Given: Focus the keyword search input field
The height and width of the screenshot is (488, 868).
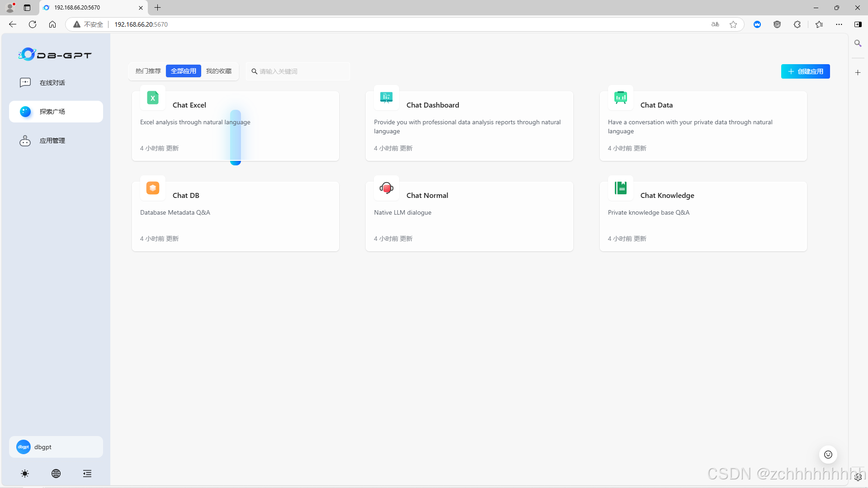Looking at the screenshot, I should tap(301, 71).
